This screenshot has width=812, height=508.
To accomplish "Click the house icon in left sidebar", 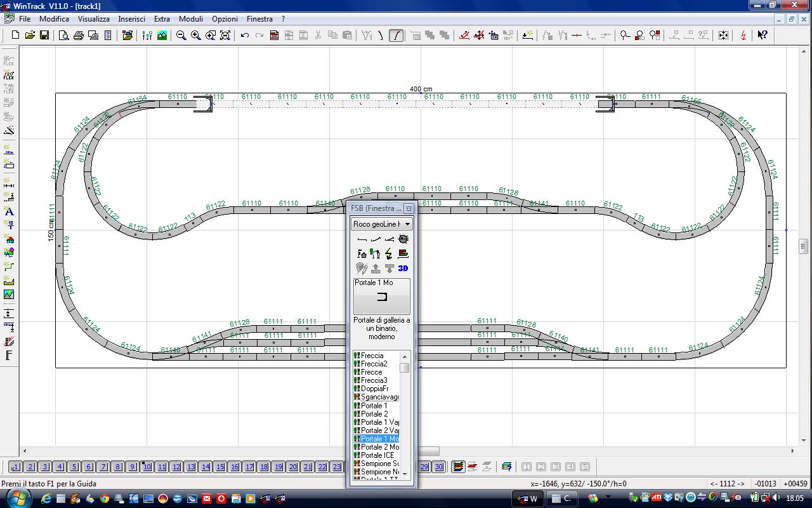I will (9, 239).
